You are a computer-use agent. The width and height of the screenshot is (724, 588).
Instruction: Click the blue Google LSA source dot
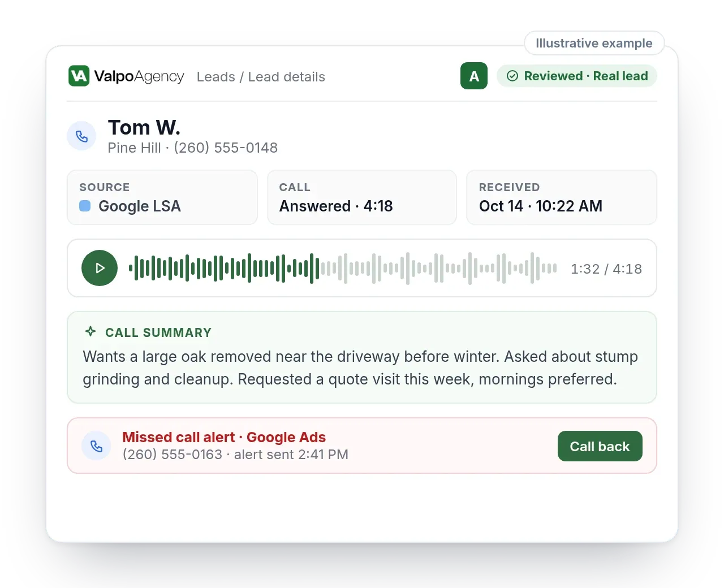[85, 206]
